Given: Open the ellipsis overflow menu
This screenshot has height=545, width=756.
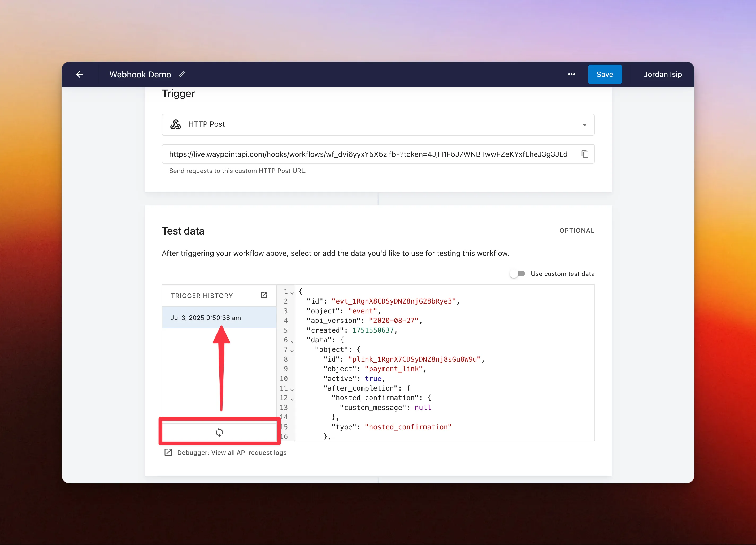Looking at the screenshot, I should (571, 74).
